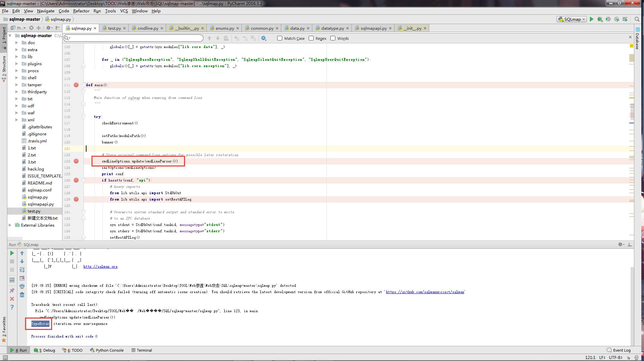The width and height of the screenshot is (644, 361).
Task: Run SQLmap with coverage
Action: click(x=608, y=19)
